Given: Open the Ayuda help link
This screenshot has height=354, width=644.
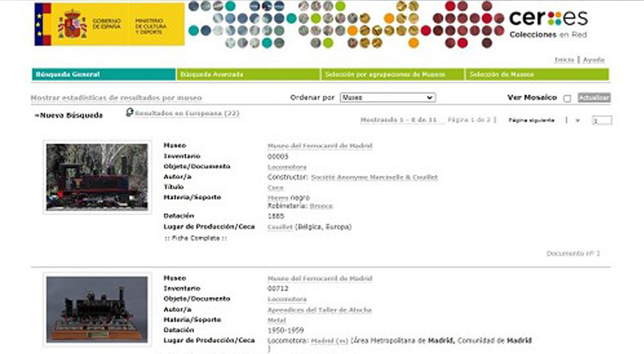Looking at the screenshot, I should (x=593, y=60).
